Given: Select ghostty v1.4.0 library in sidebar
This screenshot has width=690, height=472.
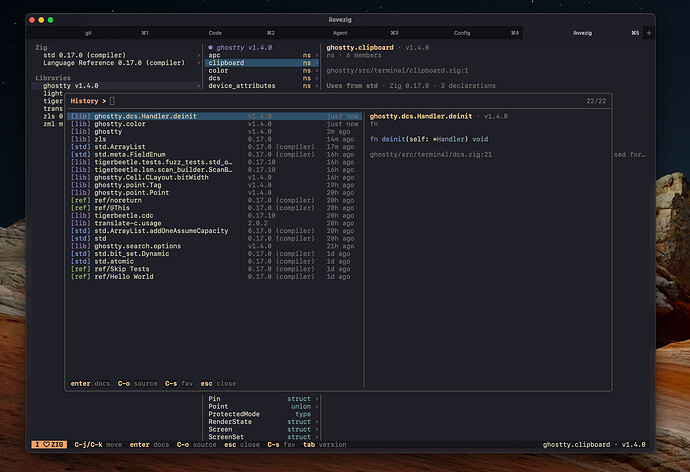Looking at the screenshot, I should 116,86.
